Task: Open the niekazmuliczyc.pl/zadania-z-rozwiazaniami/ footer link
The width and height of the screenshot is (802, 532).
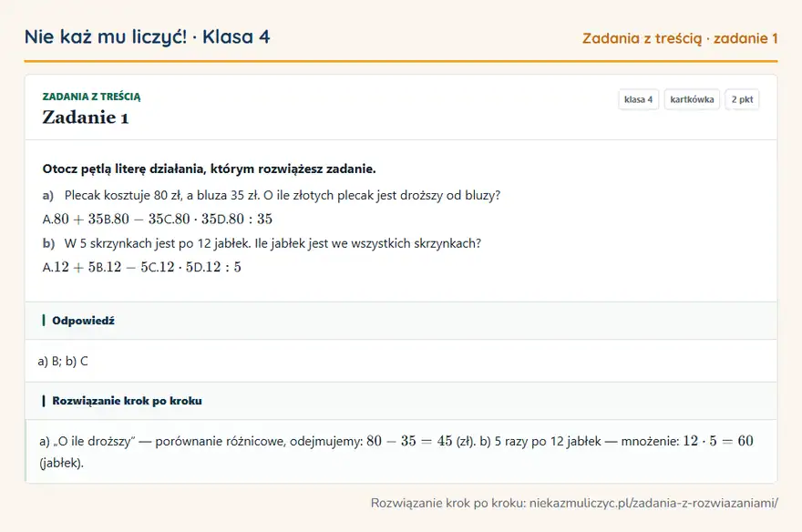Action: [x=653, y=503]
